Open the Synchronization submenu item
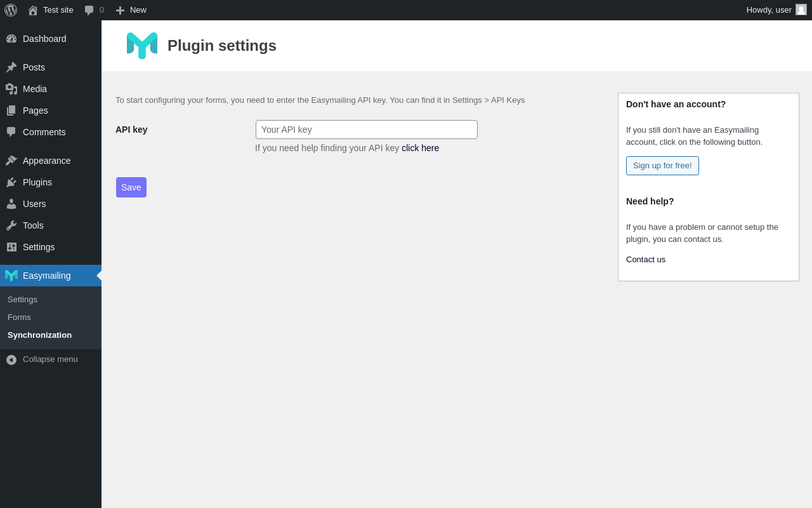Screen dimensions: 812x508 click(39, 335)
